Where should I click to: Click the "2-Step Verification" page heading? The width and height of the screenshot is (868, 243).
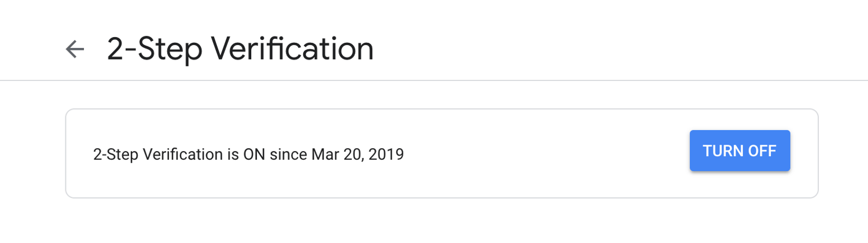(x=240, y=49)
